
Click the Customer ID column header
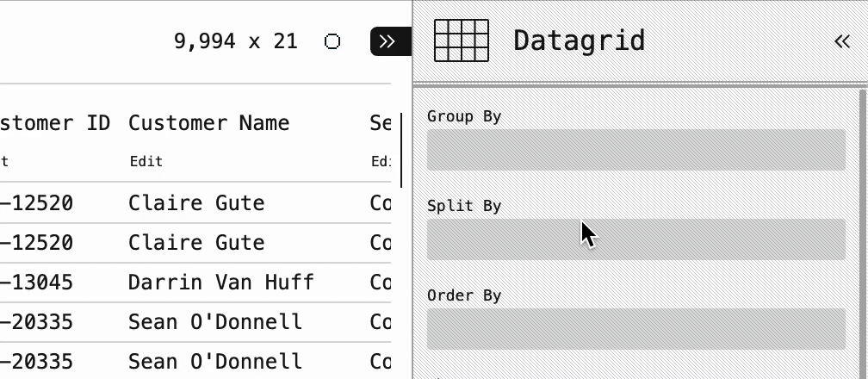[x=55, y=123]
